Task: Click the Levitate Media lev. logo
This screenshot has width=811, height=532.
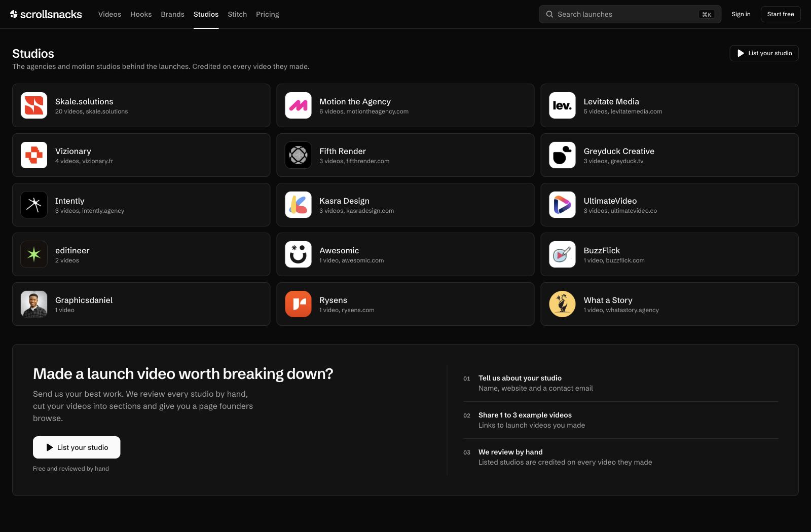Action: click(x=562, y=105)
